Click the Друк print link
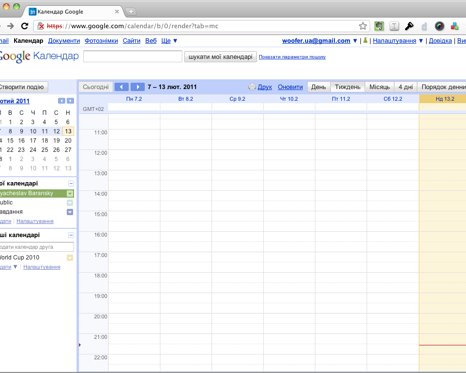Viewport: 466px width, 373px height. (x=265, y=87)
